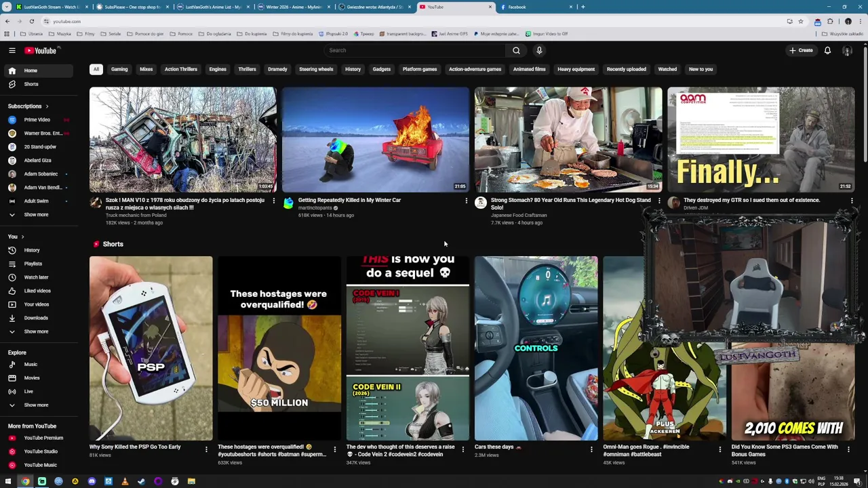
Task: Open more options for hot dog stand video
Action: [658, 201]
